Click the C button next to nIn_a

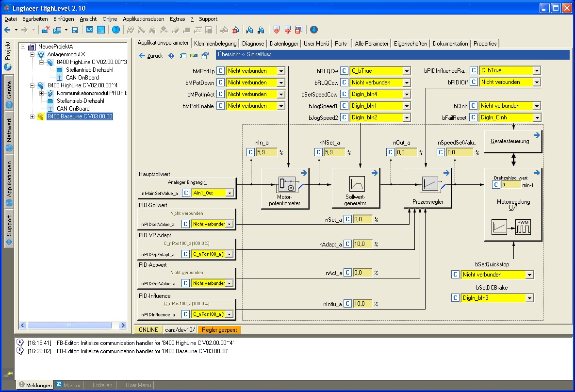(x=250, y=152)
